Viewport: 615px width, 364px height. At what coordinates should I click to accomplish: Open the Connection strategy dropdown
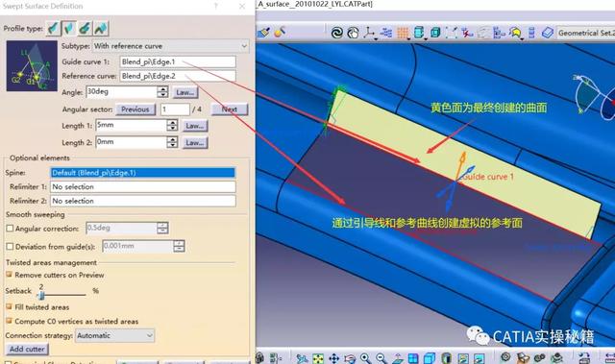tap(114, 335)
